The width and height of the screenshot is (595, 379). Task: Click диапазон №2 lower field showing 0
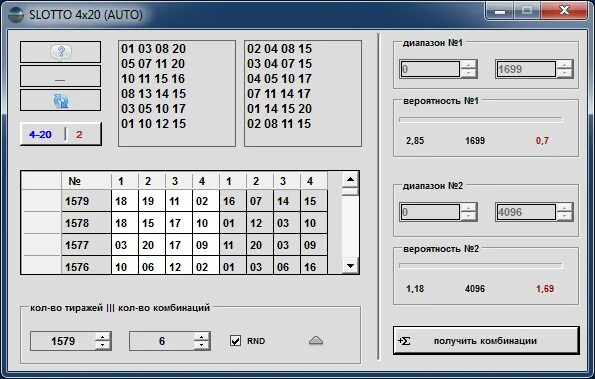(430, 212)
